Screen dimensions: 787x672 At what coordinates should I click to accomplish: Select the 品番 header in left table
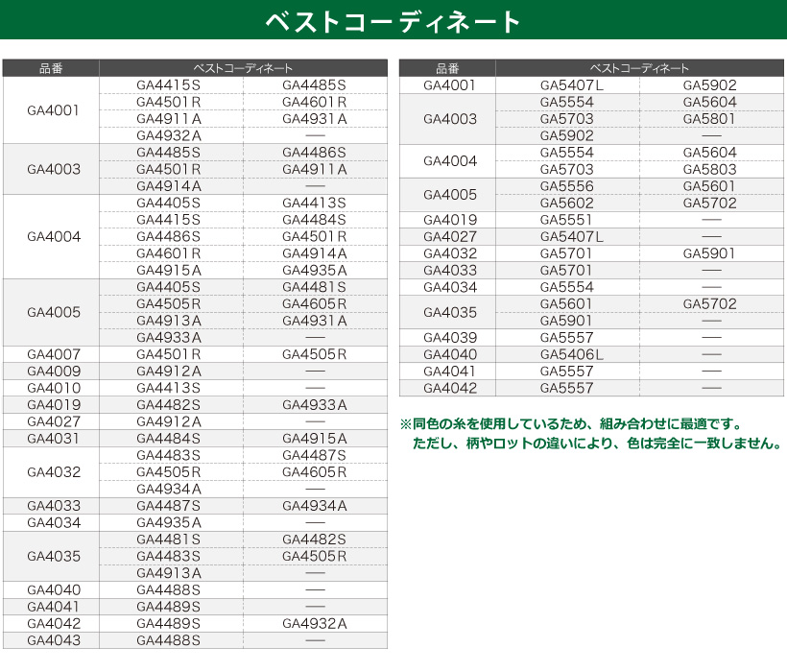pos(51,68)
